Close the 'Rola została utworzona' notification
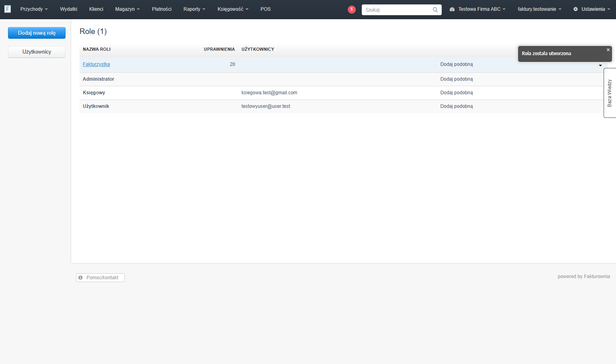The width and height of the screenshot is (616, 364). pos(608,50)
